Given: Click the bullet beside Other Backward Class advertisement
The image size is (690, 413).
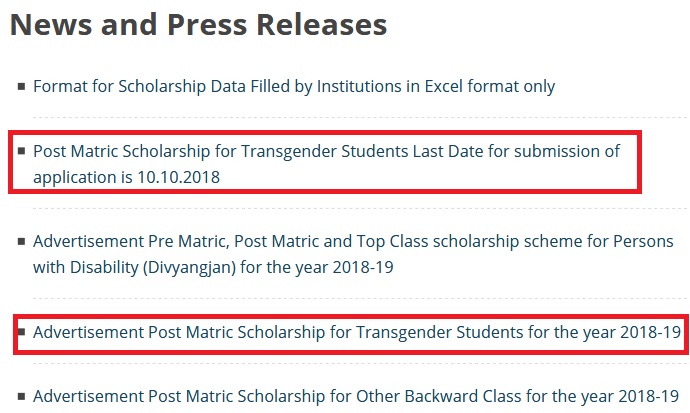Looking at the screenshot, I should [21, 396].
